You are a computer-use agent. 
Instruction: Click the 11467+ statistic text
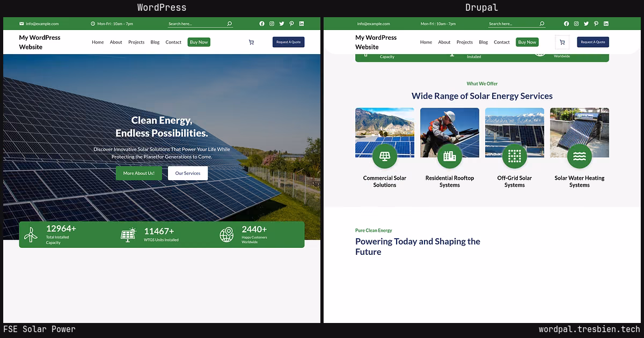(159, 231)
